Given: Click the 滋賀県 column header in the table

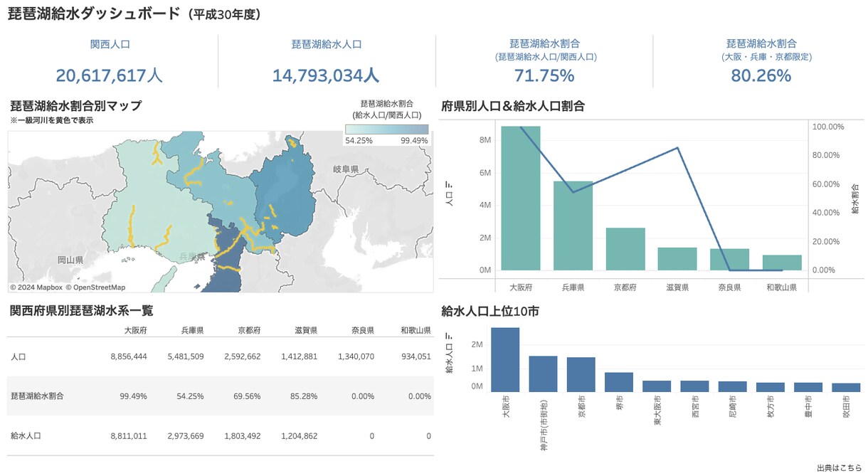Looking at the screenshot, I should [x=306, y=331].
